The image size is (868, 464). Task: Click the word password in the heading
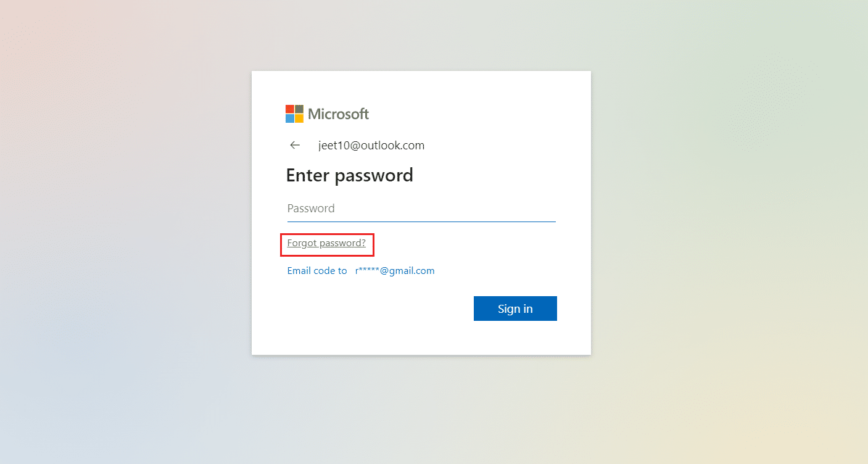[x=374, y=175]
